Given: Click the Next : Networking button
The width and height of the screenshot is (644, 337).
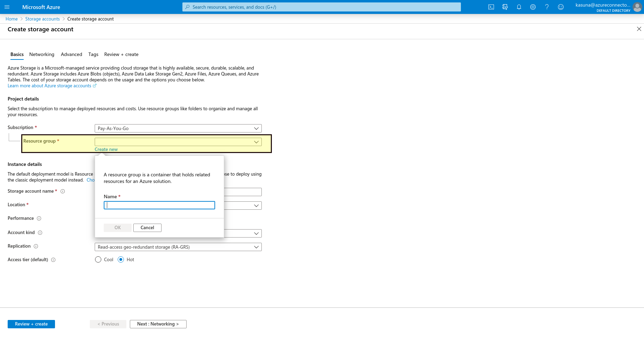Looking at the screenshot, I should [158, 324].
